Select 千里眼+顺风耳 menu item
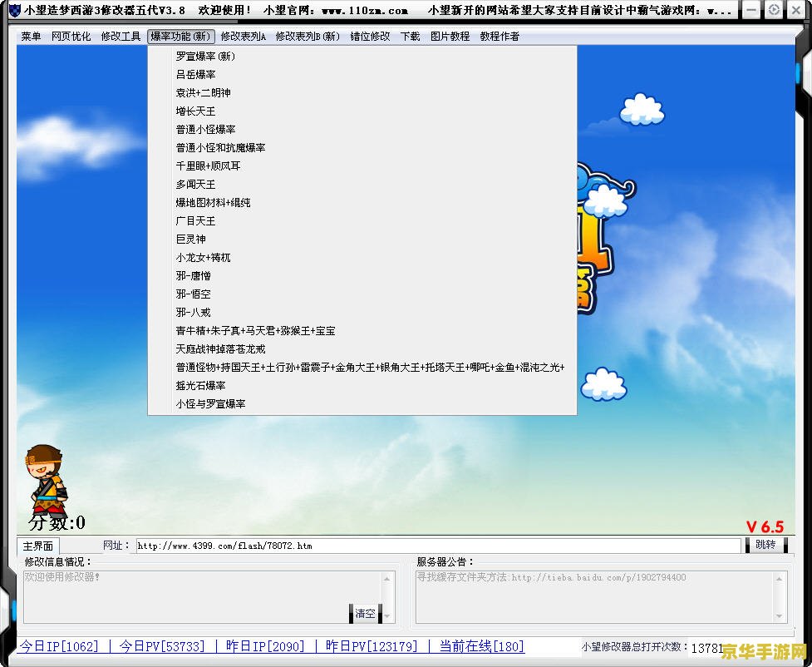This screenshot has height=667, width=812. pos(362,166)
